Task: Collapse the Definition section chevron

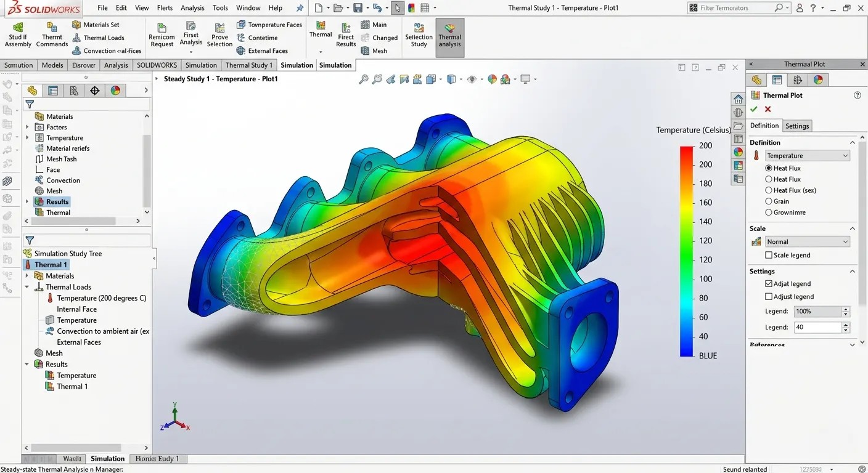Action: coord(853,142)
